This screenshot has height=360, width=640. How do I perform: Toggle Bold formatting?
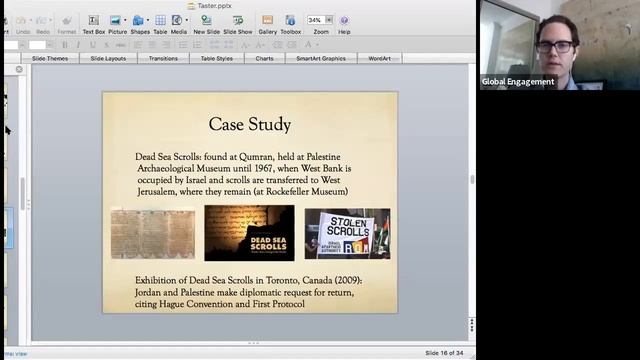coord(64,45)
